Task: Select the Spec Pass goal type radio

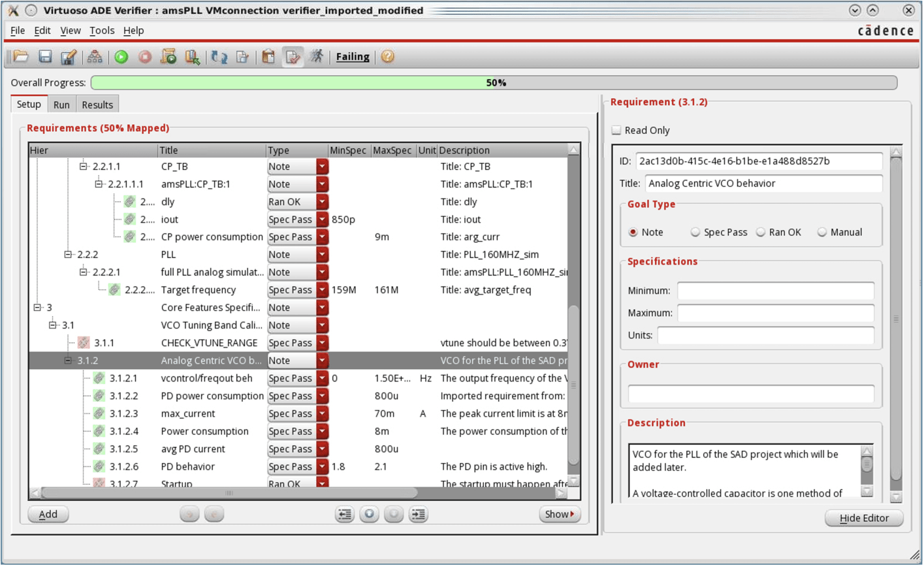Action: 695,232
